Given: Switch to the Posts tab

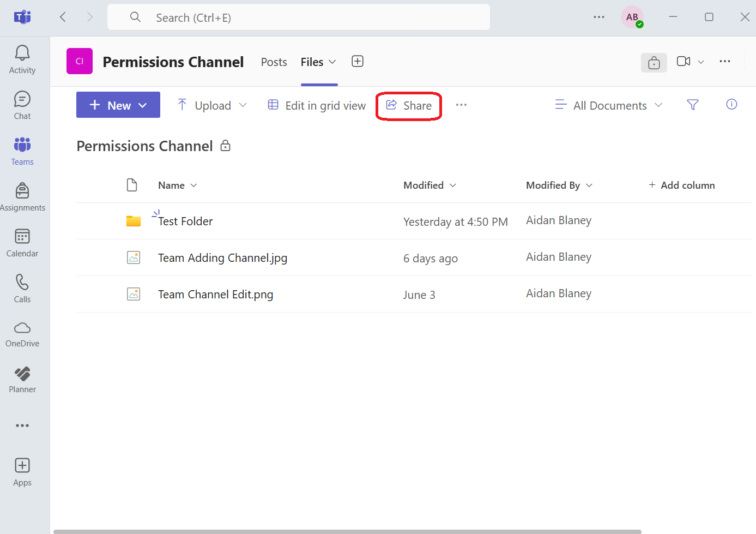Looking at the screenshot, I should click(x=274, y=62).
